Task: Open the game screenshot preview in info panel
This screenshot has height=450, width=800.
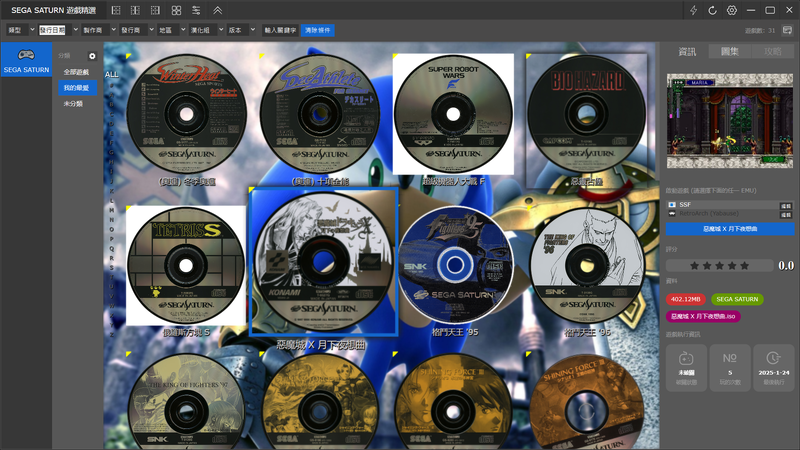Action: pyautogui.click(x=730, y=121)
